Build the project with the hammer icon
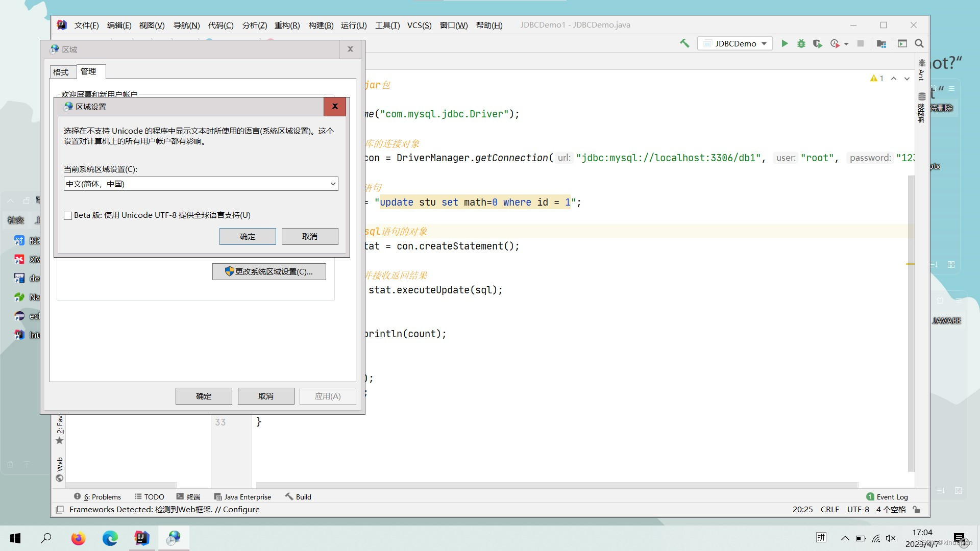This screenshot has height=551, width=980. pos(684,43)
